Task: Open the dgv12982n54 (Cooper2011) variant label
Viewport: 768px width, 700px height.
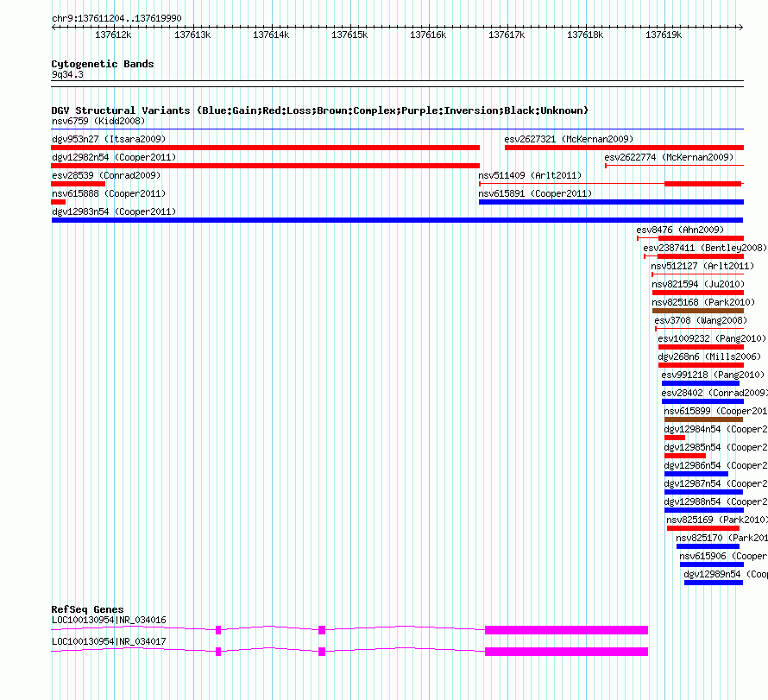Action: pyautogui.click(x=114, y=157)
